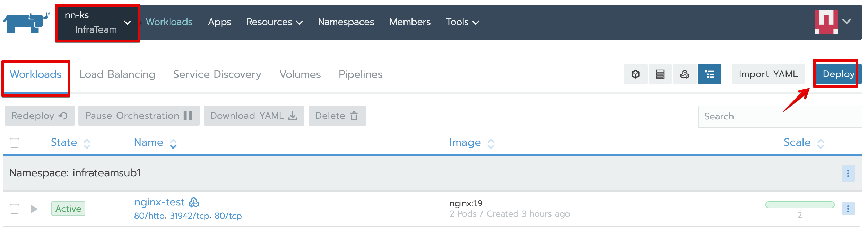Switch to the pod view icon
Screen dimensions: 868x236
pos(635,74)
